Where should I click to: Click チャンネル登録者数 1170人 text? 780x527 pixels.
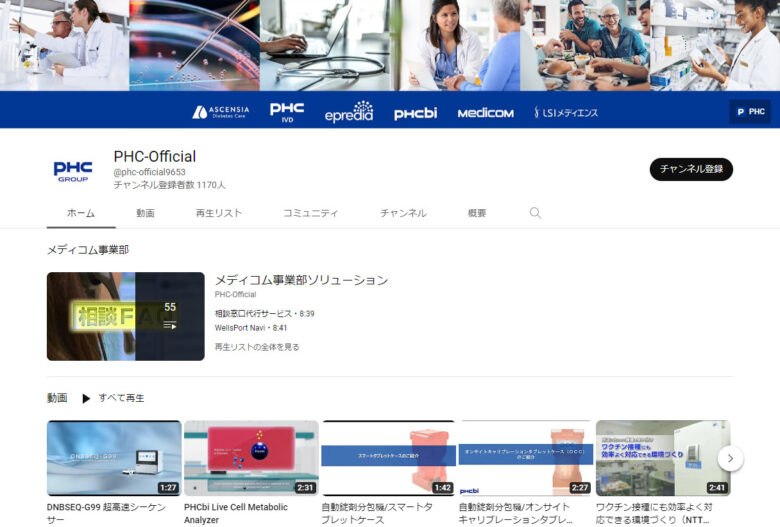pyautogui.click(x=170, y=185)
